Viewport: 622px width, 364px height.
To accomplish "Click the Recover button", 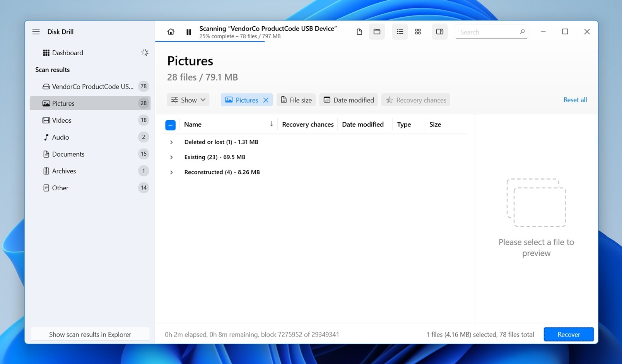I will click(568, 334).
